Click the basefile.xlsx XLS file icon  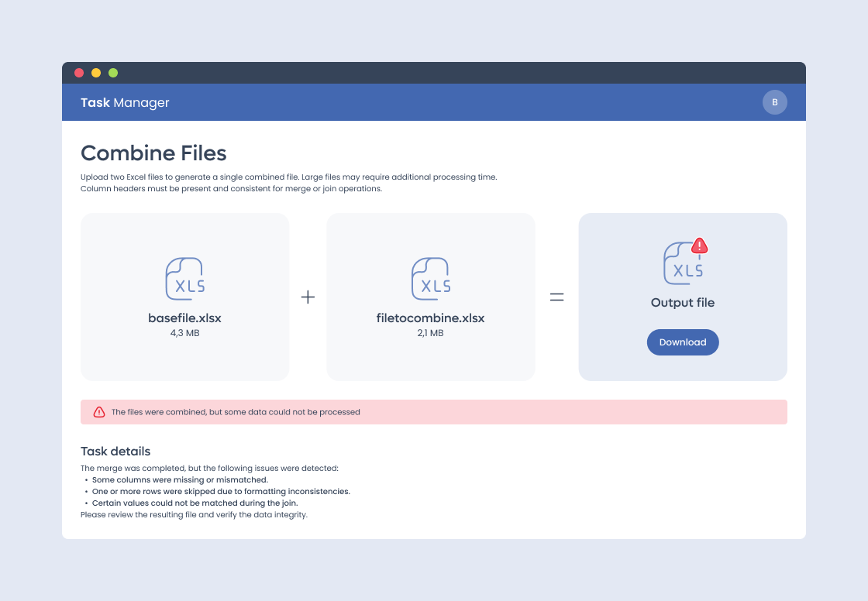[x=185, y=279]
